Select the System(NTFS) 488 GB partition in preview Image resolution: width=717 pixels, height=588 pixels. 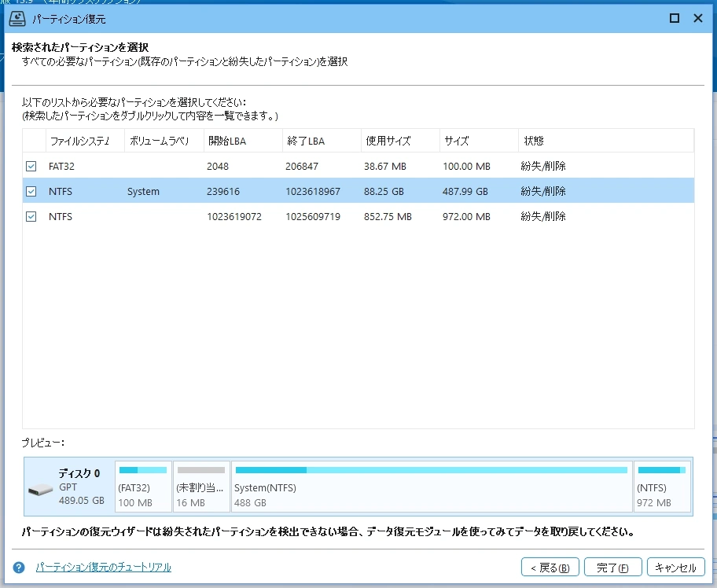coord(432,487)
